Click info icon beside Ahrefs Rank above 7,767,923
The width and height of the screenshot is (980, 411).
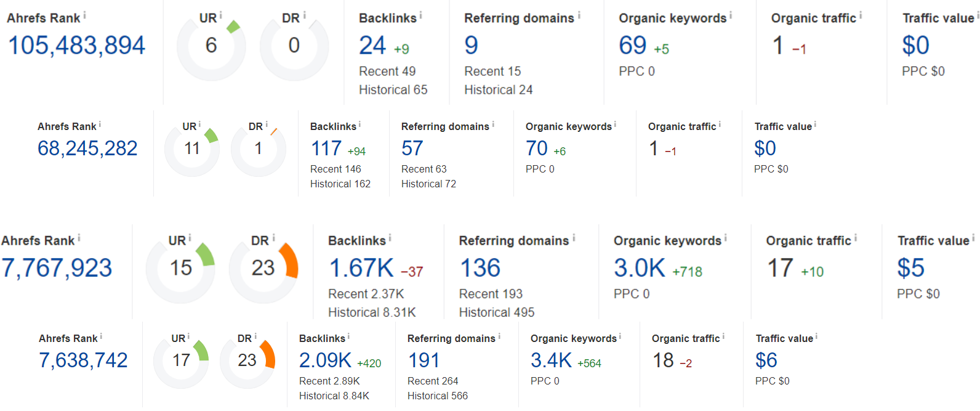point(79,238)
